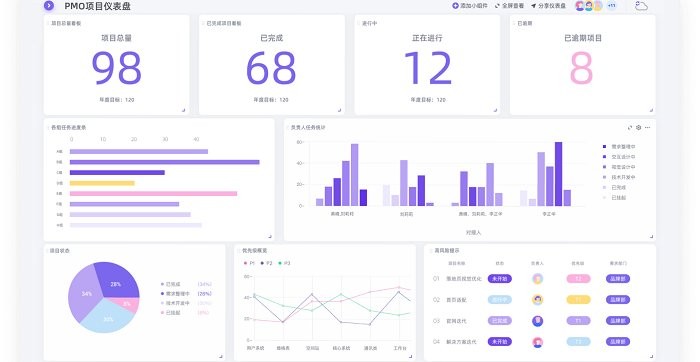The image size is (700, 362).
Task: Select the 已逾期项目 card showing 8
Action: pyautogui.click(x=583, y=65)
